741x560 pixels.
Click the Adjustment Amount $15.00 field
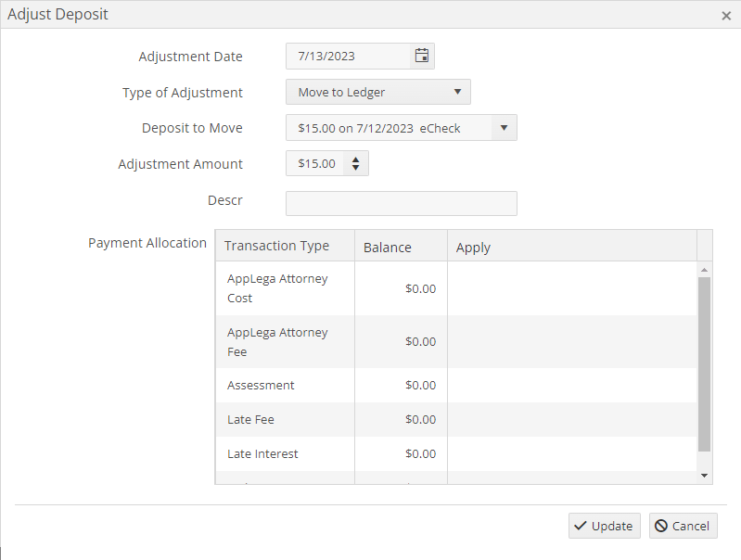pos(314,163)
